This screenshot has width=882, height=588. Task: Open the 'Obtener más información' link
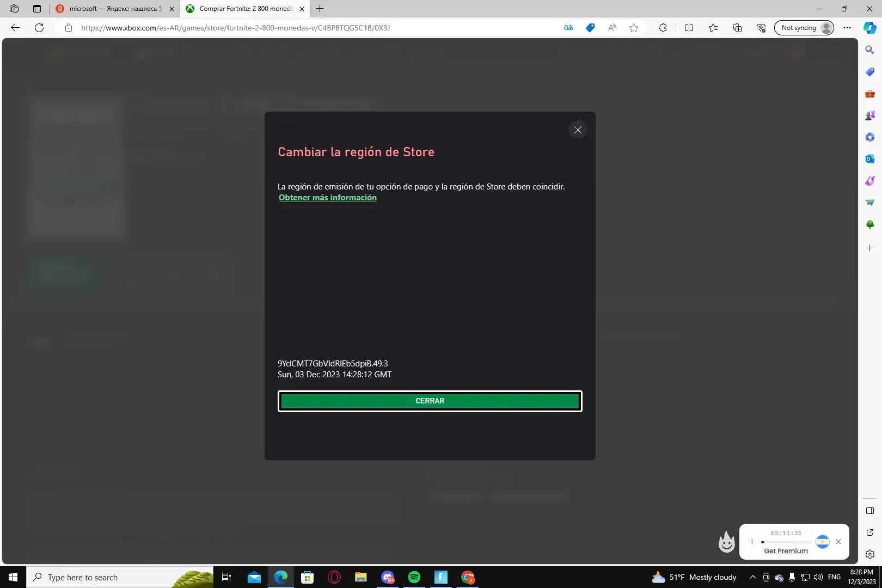328,198
